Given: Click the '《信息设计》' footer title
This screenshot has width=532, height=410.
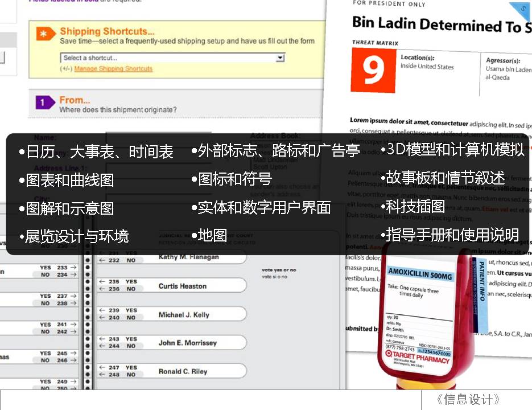Looking at the screenshot, I should tap(468, 399).
